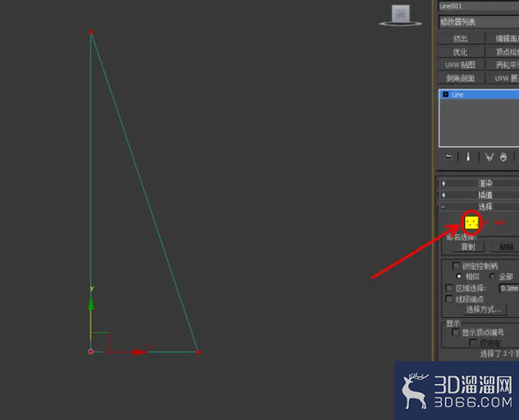The height and width of the screenshot is (420, 519).
Task: Click the Line001 object name field
Action: point(478,7)
